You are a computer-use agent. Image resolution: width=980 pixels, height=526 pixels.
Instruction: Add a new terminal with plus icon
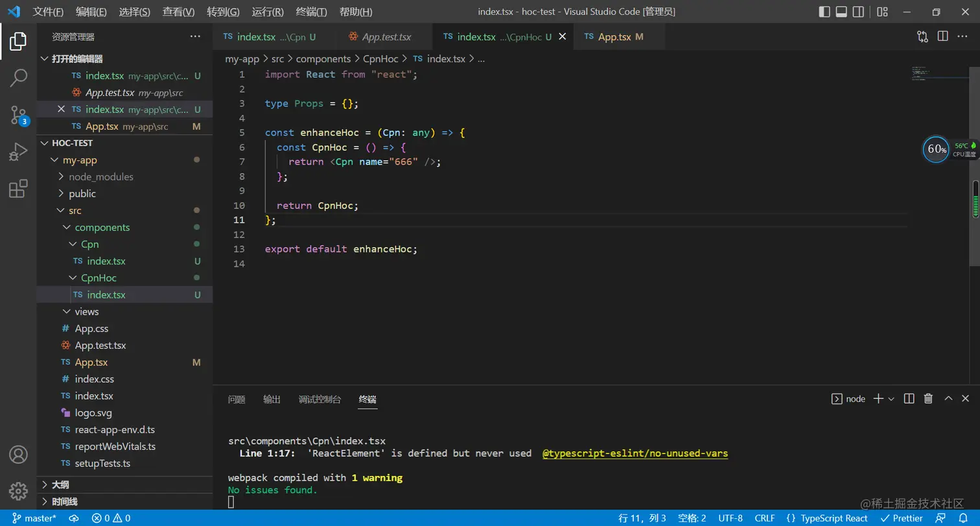coord(878,398)
